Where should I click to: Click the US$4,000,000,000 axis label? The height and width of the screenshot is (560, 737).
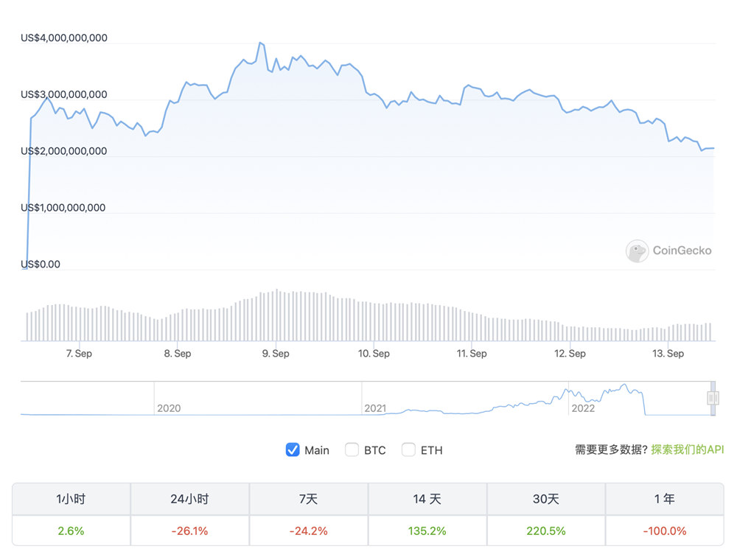point(64,38)
